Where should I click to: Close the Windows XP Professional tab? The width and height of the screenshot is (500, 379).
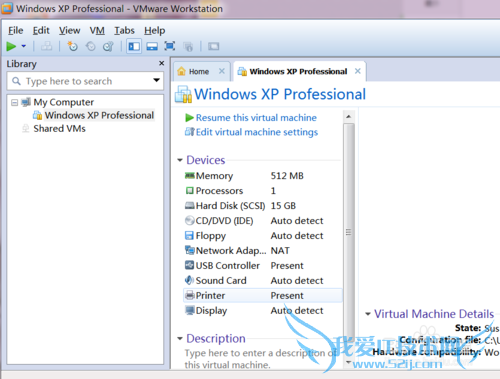click(x=358, y=71)
